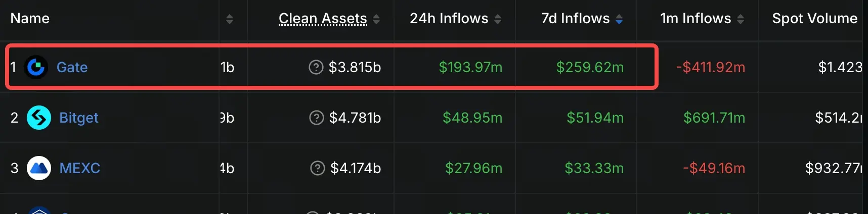
Task: Select Bitget's $691.71m 1m inflow cell
Action: coord(714,118)
